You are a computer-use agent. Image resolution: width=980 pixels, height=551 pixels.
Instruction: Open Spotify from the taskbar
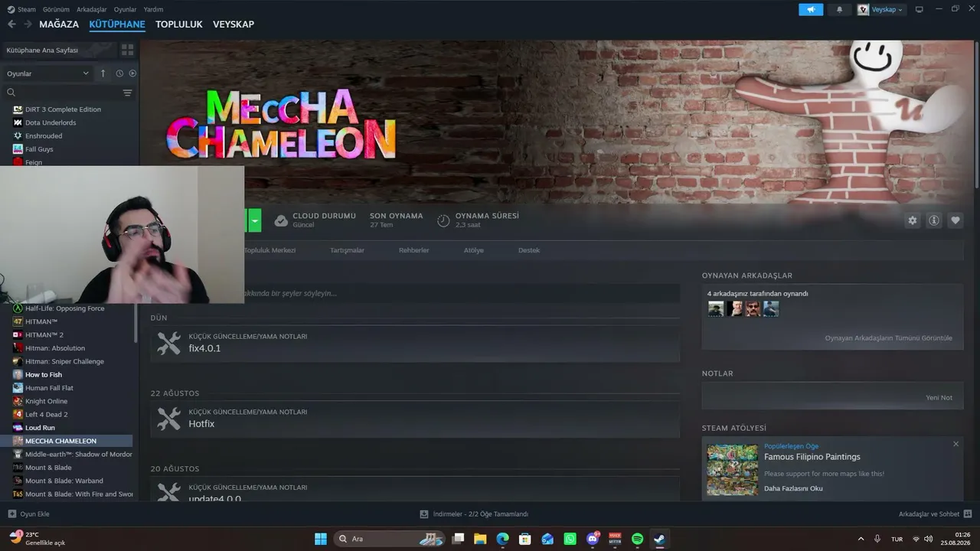click(x=637, y=539)
